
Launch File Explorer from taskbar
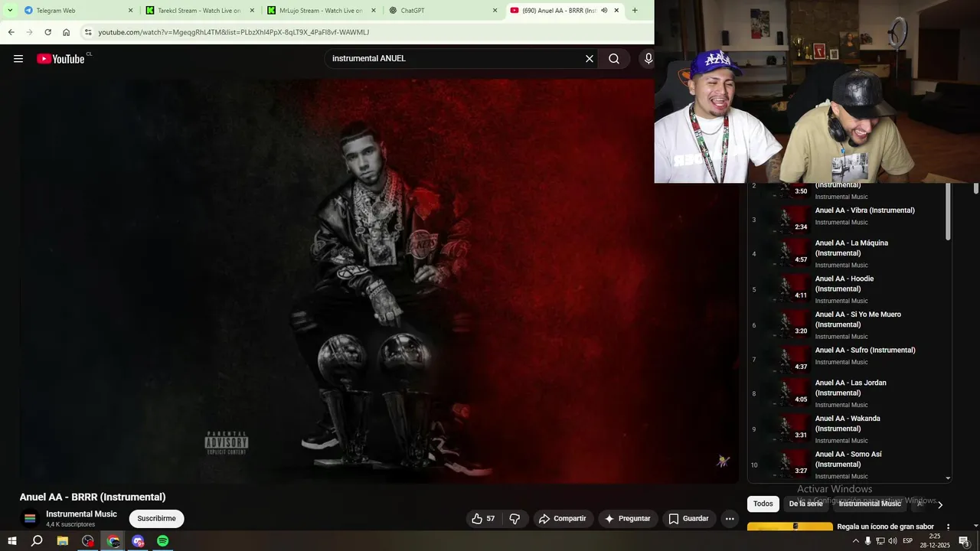click(x=63, y=541)
